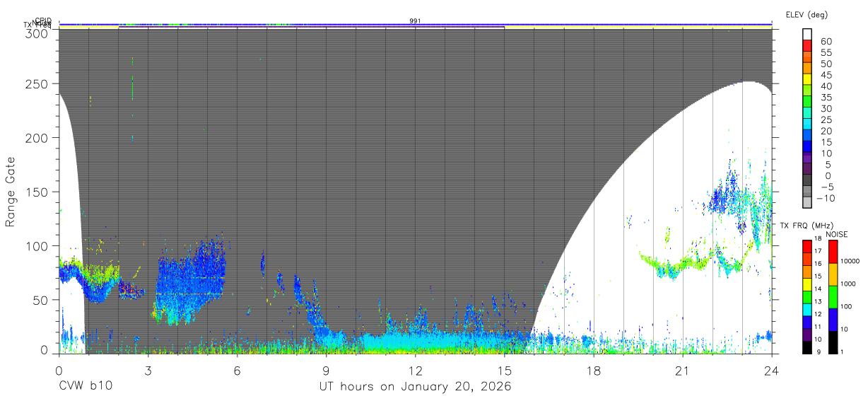This screenshot has width=868, height=401.
Task: Click the '991' CPID value at top
Action: pyautogui.click(x=415, y=21)
